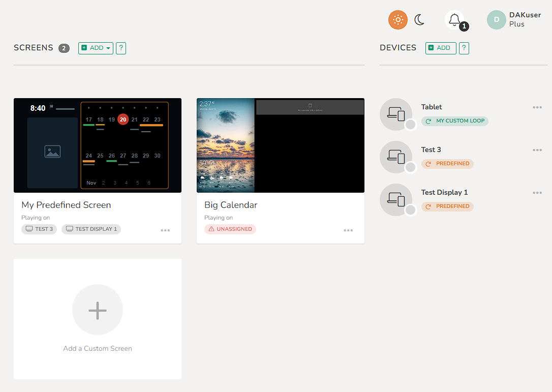Click TEST DISPLAY 1 tag
The height and width of the screenshot is (392, 552).
[91, 229]
